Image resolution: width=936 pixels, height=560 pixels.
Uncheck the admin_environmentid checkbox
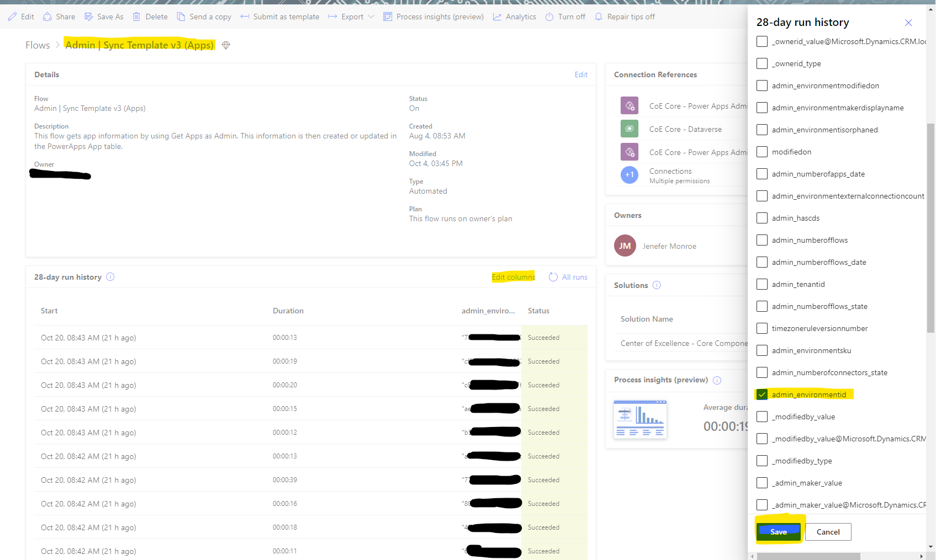tap(763, 394)
